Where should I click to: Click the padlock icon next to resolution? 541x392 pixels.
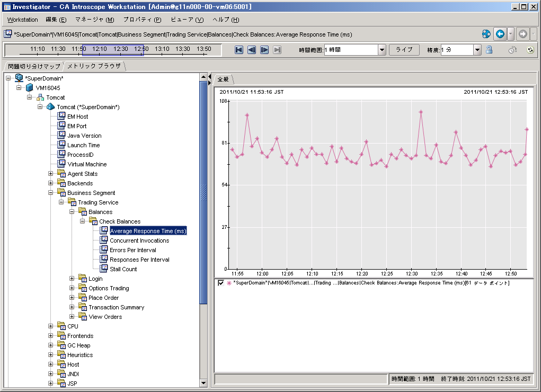tap(489, 49)
